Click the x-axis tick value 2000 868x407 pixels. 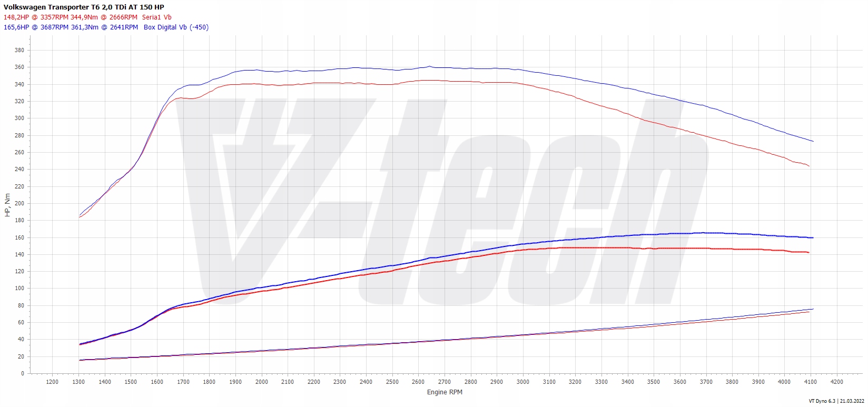coord(262,382)
